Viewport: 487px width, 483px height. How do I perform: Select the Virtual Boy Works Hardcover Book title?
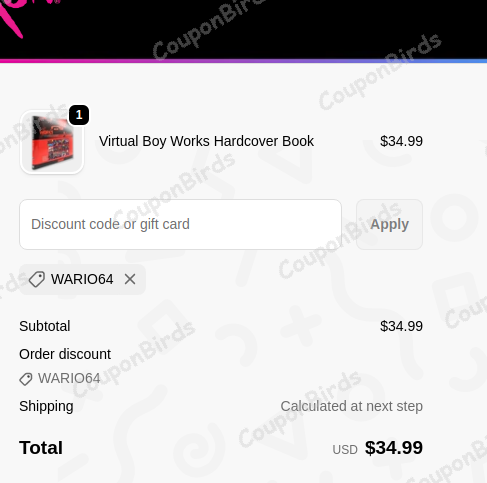[206, 141]
